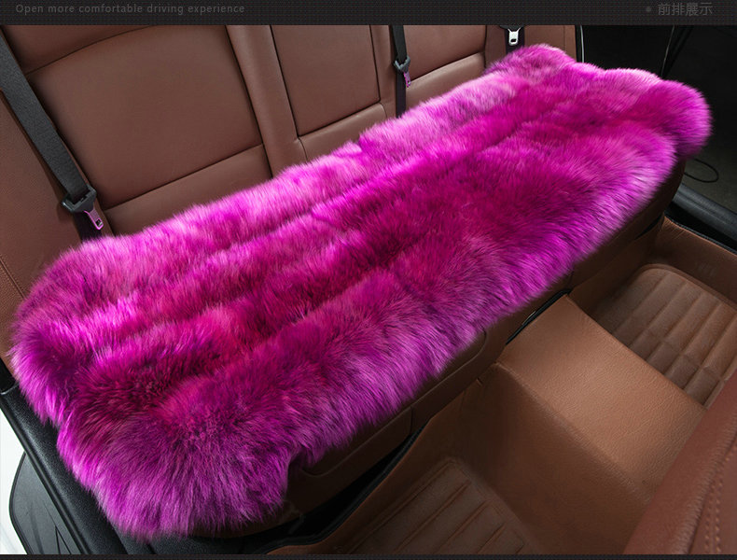This screenshot has width=737, height=560.
Task: Click the 'Open more comfortable driving experience' caption
Action: [131, 9]
